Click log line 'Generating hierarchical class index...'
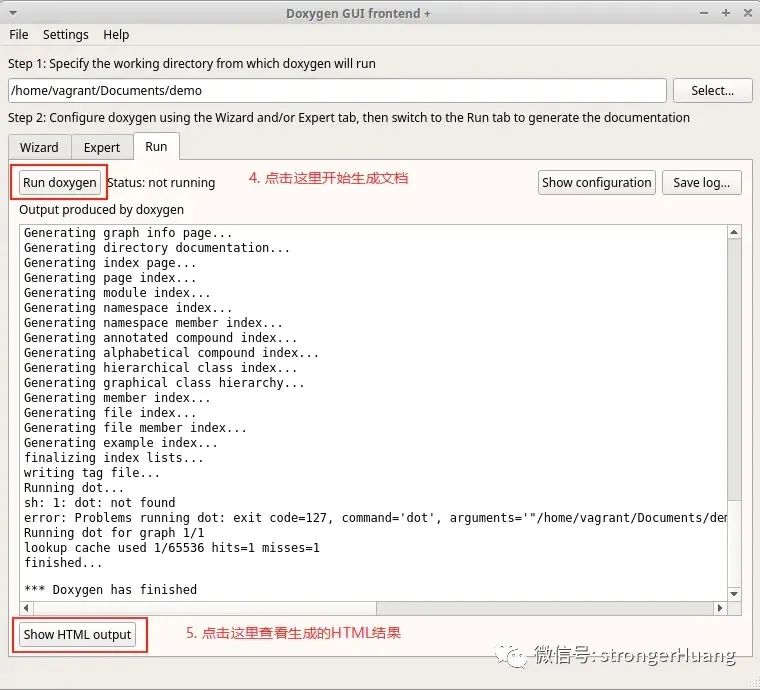Image resolution: width=760 pixels, height=690 pixels. (x=160, y=368)
